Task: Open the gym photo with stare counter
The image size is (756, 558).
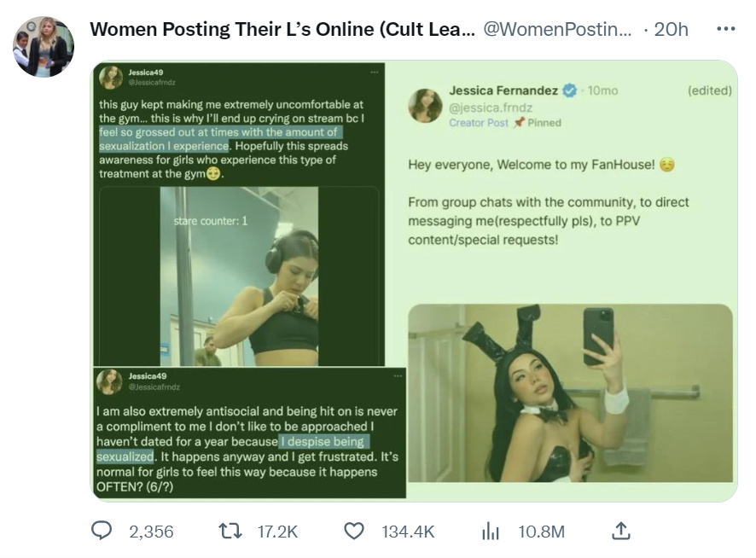Action: coord(239,276)
